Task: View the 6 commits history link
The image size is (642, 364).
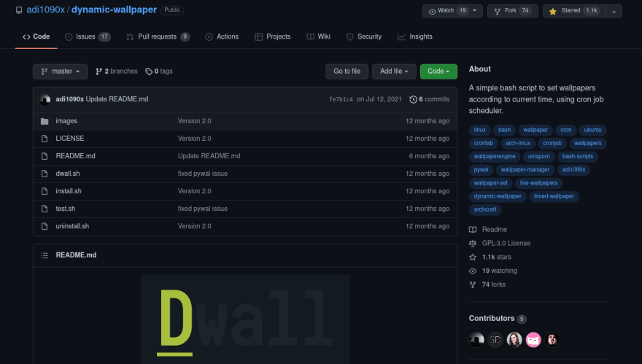Action: coord(430,99)
